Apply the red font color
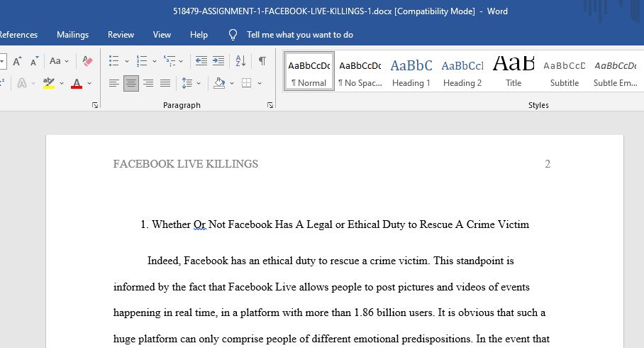Viewport: 644px width, 348px height. pos(77,84)
